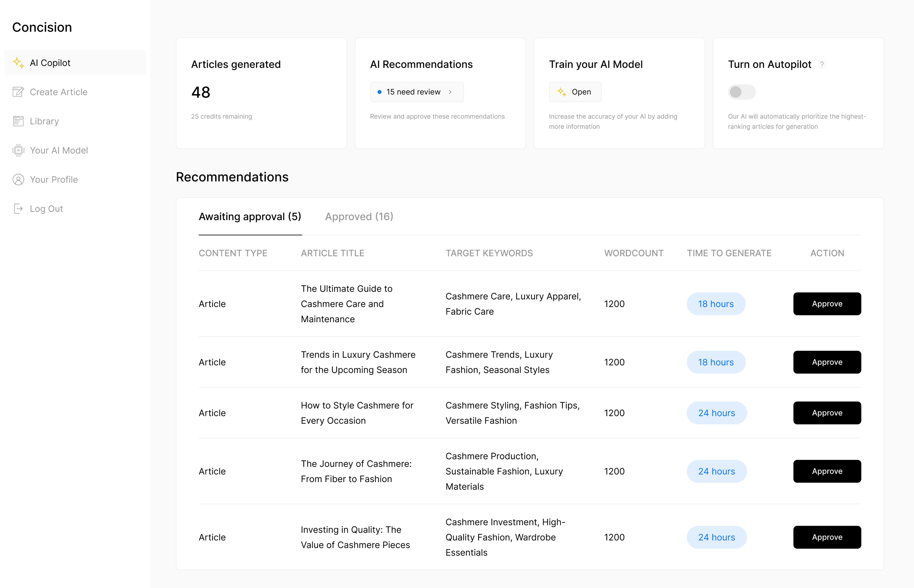Click 24 hours badge for Investing in Quality row
Image resolution: width=914 pixels, height=588 pixels.
717,538
